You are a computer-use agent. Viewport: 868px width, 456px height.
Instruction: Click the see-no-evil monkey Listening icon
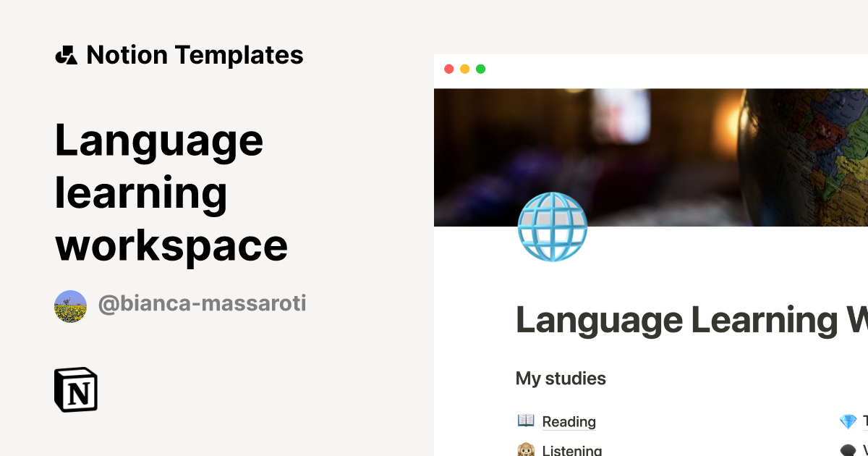(524, 449)
